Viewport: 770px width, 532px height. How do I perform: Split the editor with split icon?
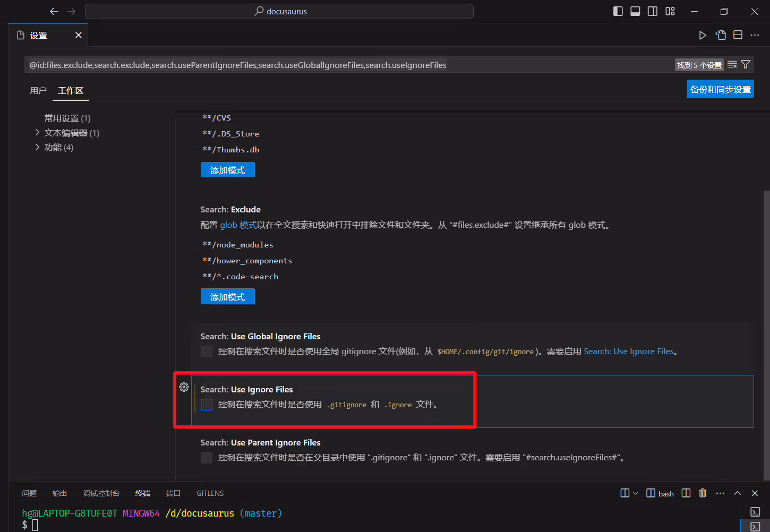point(738,35)
